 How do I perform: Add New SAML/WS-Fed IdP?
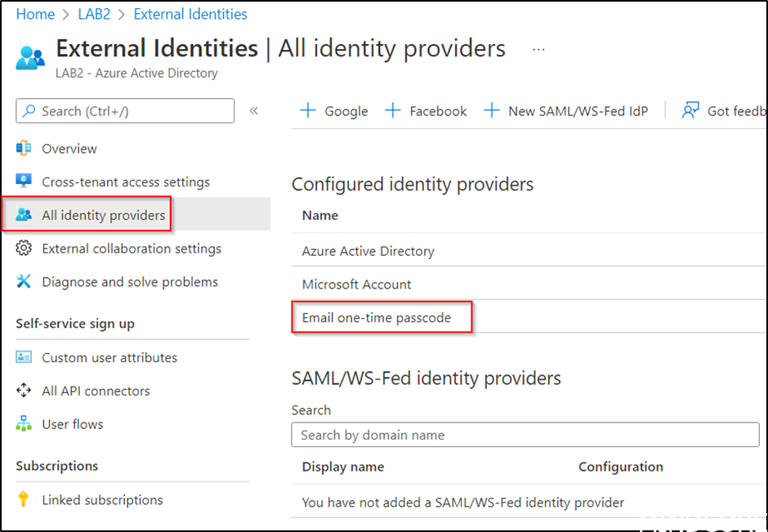point(565,110)
